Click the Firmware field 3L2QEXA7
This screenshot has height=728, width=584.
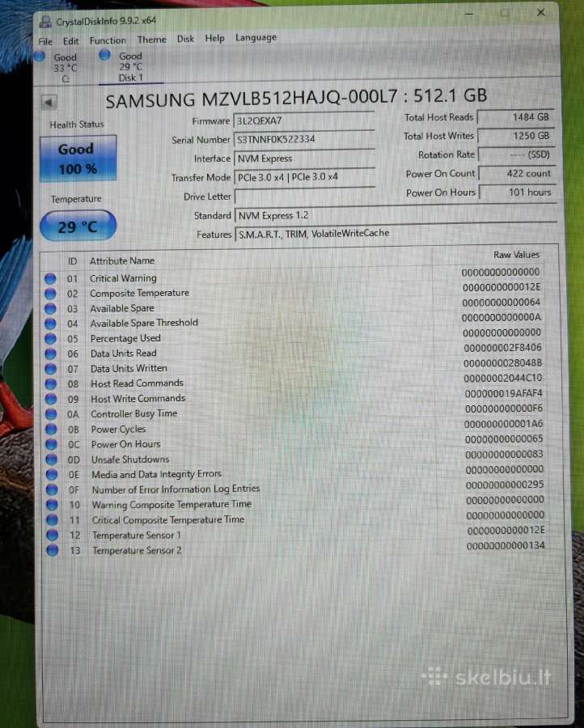click(x=304, y=121)
